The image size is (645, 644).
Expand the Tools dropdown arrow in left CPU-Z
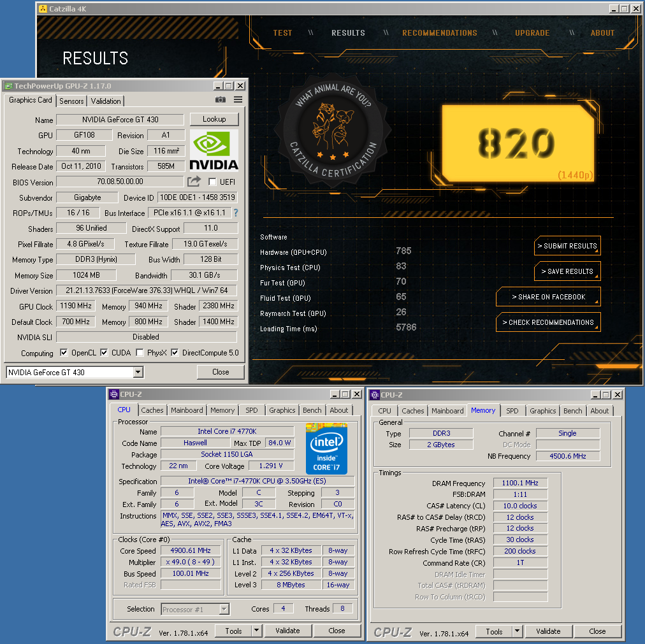[256, 631]
